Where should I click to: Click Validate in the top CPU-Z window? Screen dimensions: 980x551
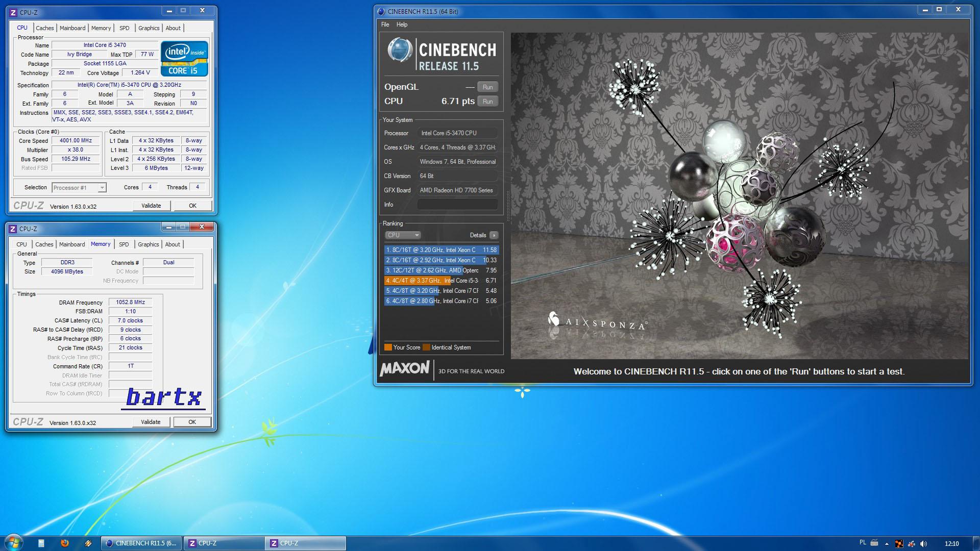(x=151, y=206)
